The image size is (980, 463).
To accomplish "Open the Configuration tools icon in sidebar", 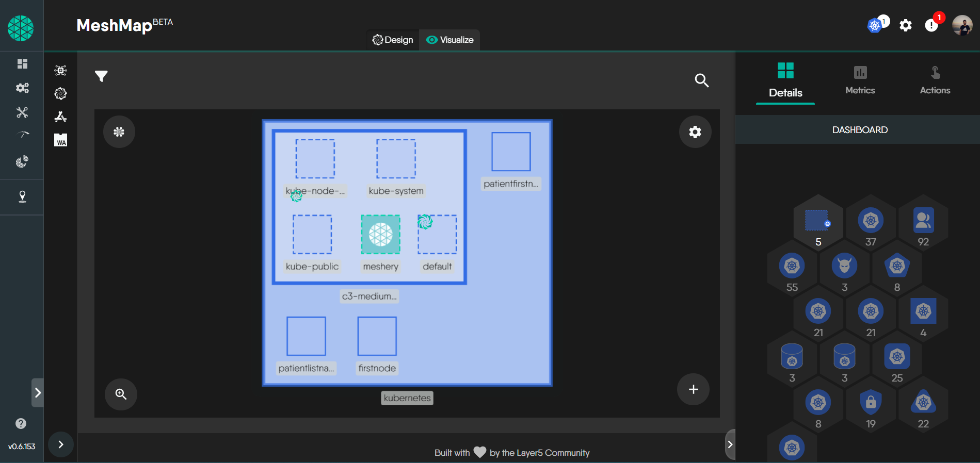I will coord(22,112).
